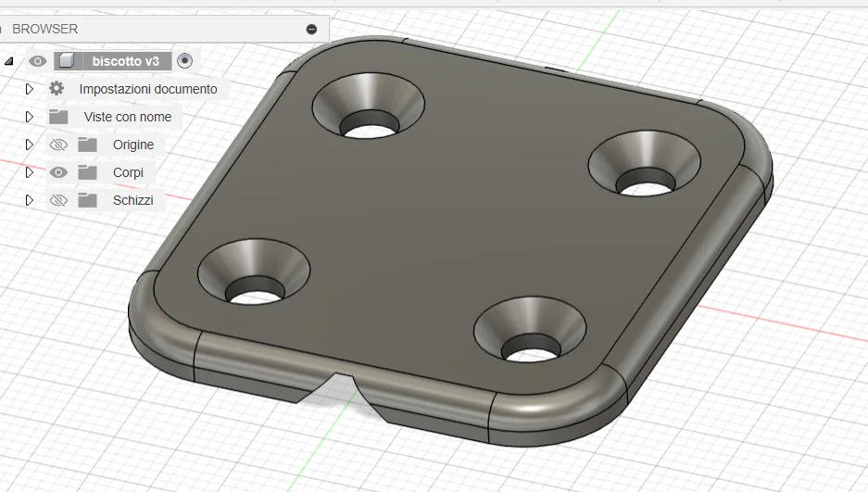
Task: Click the Impostazioni documento gear icon
Action: 57,89
